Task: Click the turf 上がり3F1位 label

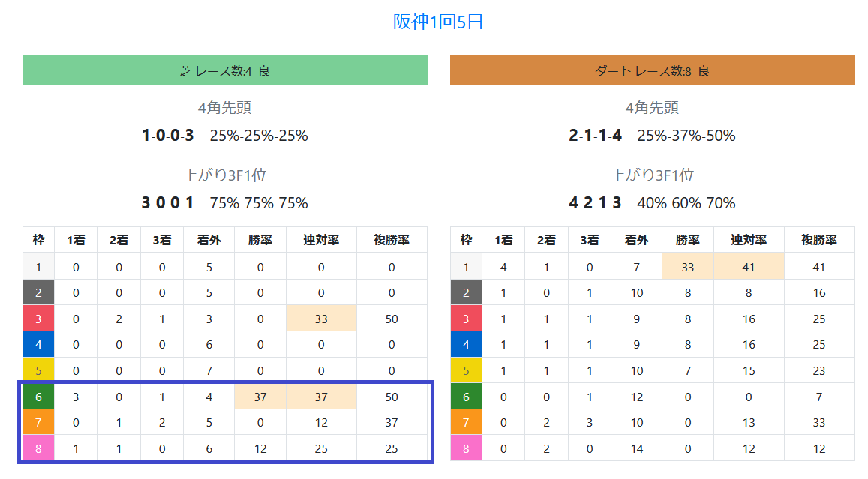Action: tap(225, 175)
